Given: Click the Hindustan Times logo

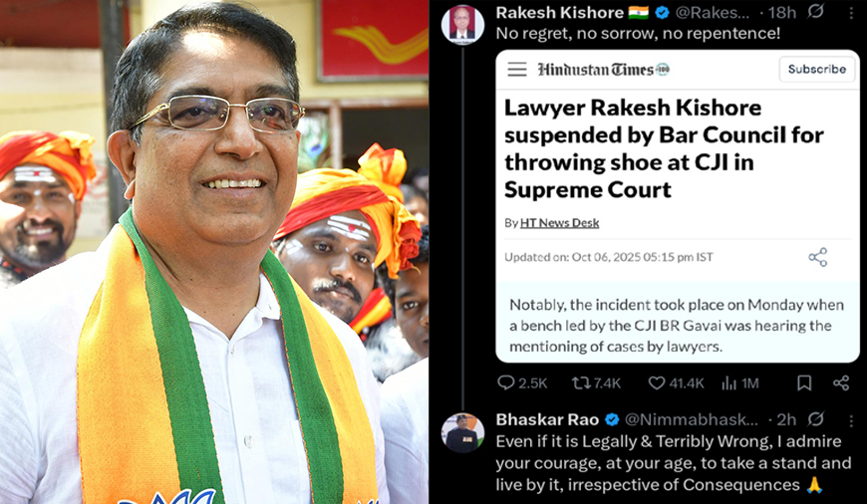Looking at the screenshot, I should click(603, 69).
